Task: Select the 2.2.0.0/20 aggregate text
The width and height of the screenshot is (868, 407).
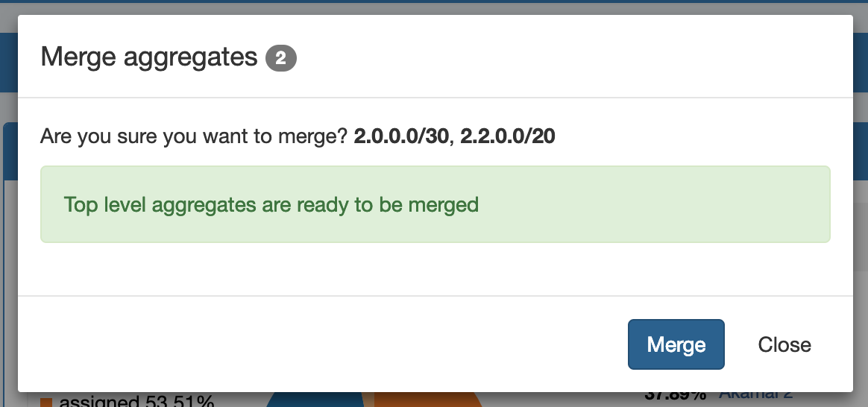Action: pos(507,137)
